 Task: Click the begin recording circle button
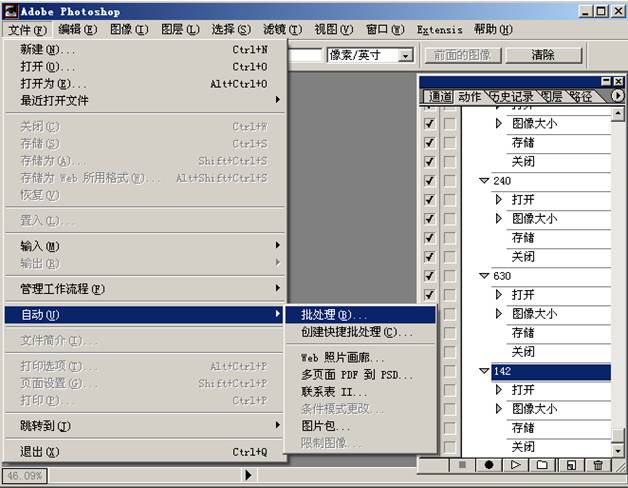click(489, 465)
